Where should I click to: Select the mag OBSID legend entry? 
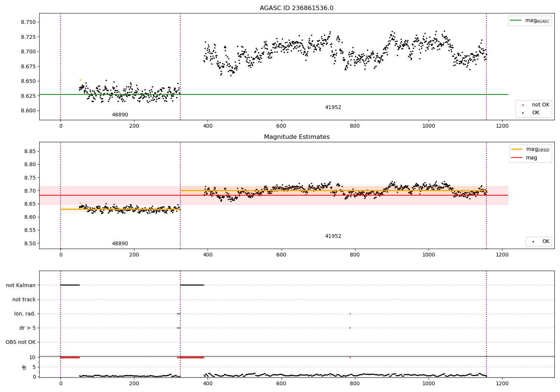tap(530, 149)
